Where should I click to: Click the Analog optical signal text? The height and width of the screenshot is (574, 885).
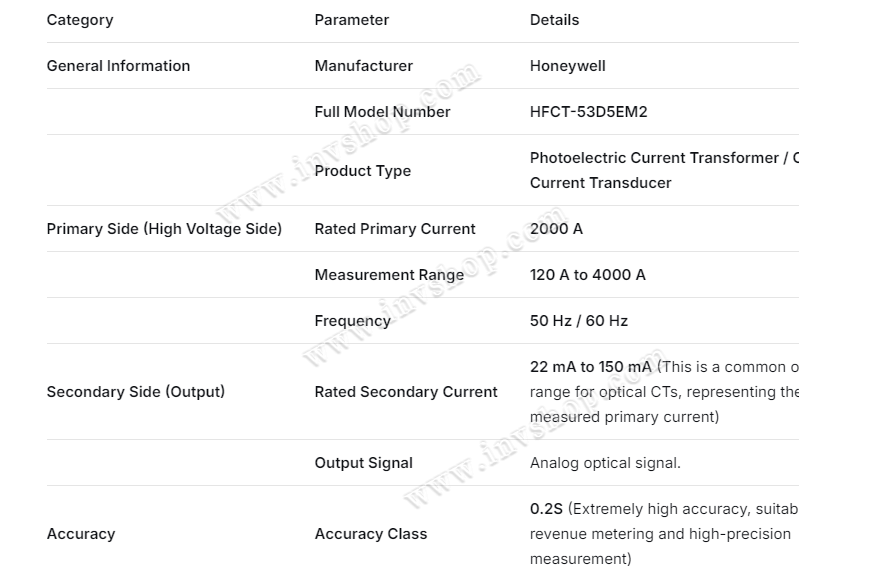point(605,463)
